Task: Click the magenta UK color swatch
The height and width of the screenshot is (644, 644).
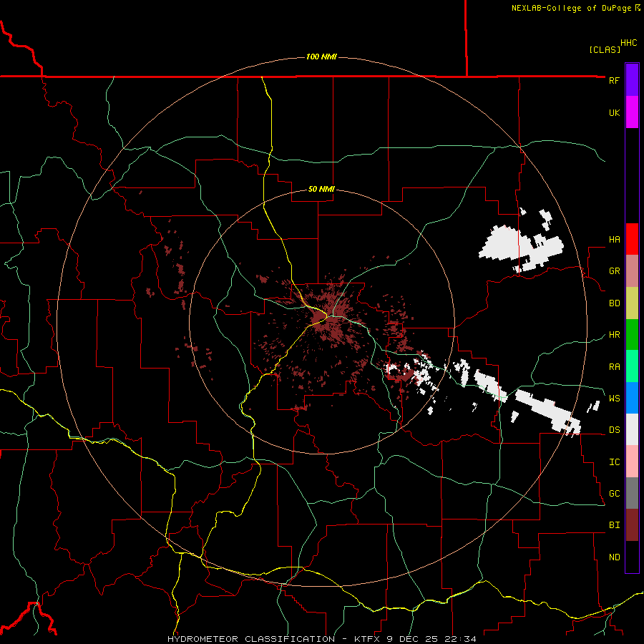Action: pyautogui.click(x=632, y=112)
